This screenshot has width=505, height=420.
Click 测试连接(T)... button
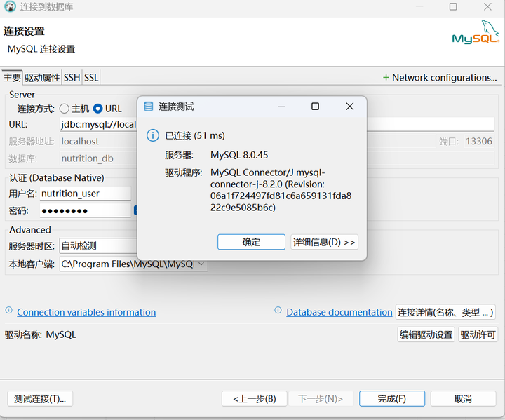pyautogui.click(x=40, y=399)
